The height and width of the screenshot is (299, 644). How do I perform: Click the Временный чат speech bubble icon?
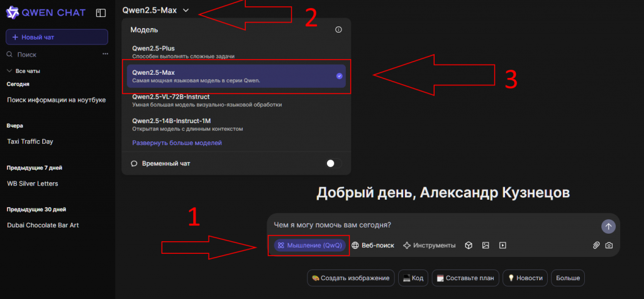133,163
